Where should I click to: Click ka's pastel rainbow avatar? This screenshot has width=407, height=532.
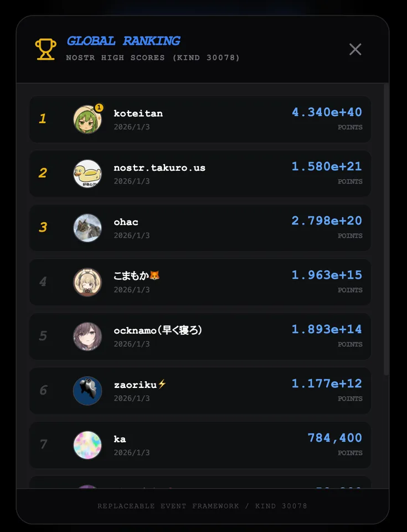(87, 445)
